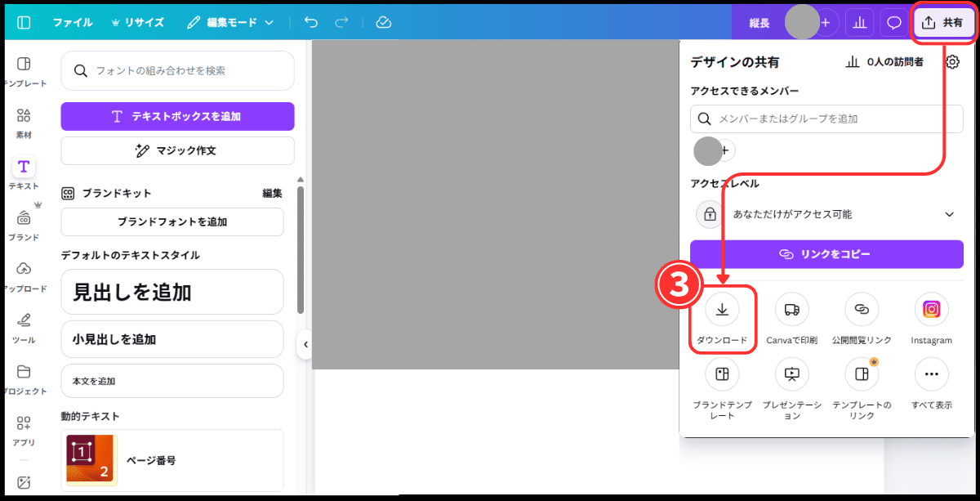This screenshot has width=980, height=501.
Task: Open the ファイル menu
Action: pos(73,22)
